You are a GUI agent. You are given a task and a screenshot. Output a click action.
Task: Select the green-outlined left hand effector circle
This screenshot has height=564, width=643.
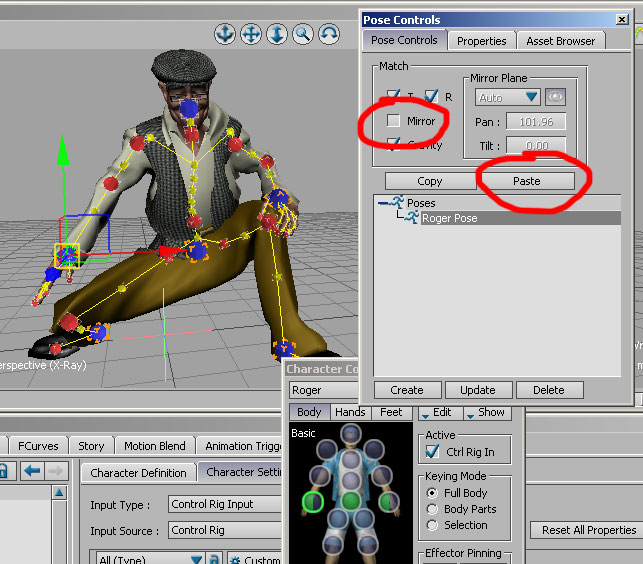[313, 502]
